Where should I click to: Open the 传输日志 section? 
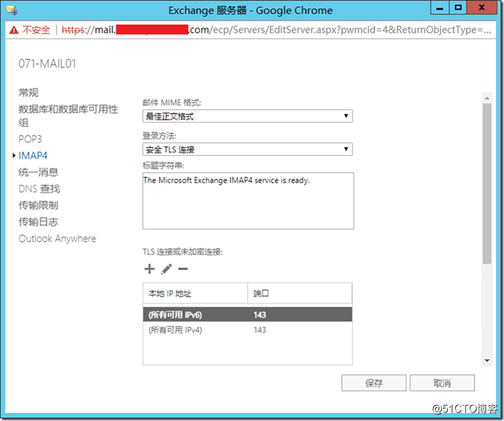(38, 222)
